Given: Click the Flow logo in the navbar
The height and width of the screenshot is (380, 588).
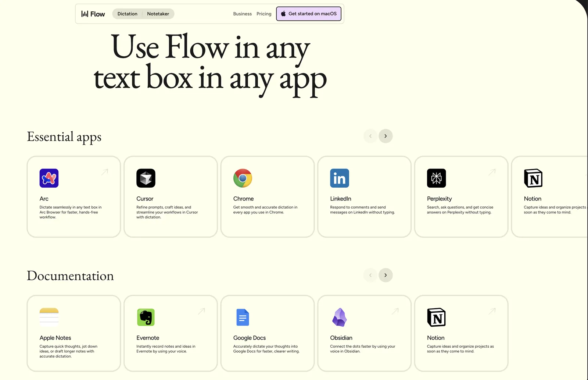Looking at the screenshot, I should pyautogui.click(x=93, y=14).
